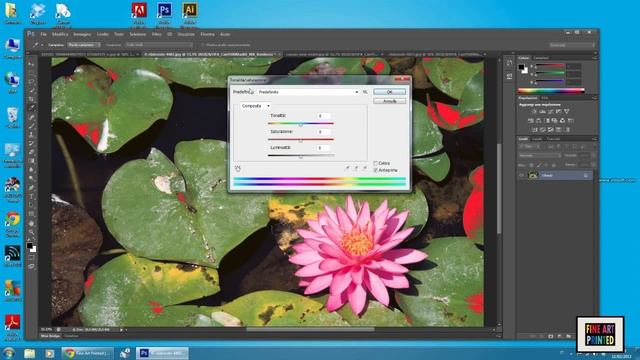Image resolution: width=640 pixels, height=360 pixels.
Task: Uncheck the Anteprima checkbox
Action: 376,170
